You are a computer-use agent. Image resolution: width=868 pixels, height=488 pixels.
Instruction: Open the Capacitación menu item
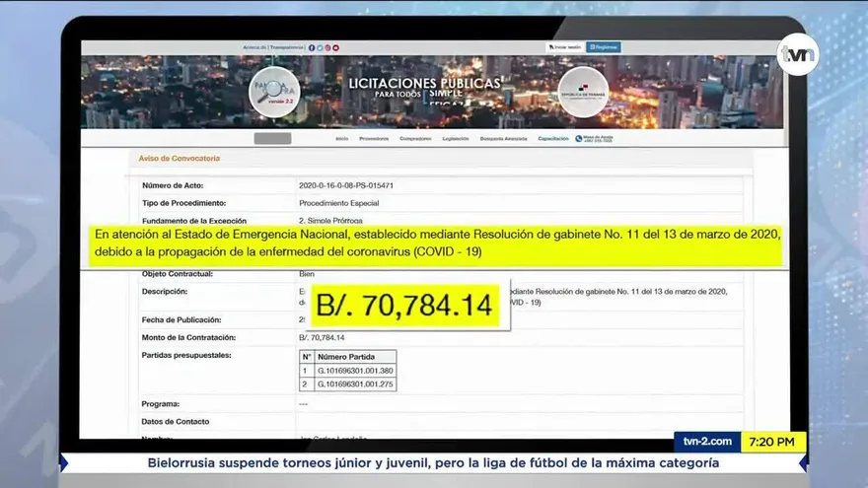(x=553, y=138)
